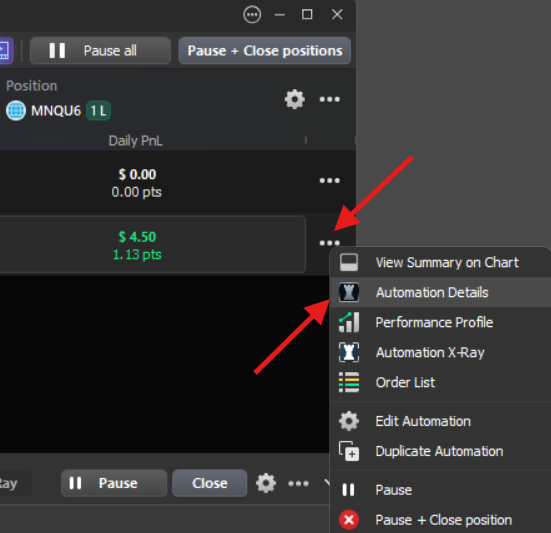Click the Pause all button

coord(101,51)
